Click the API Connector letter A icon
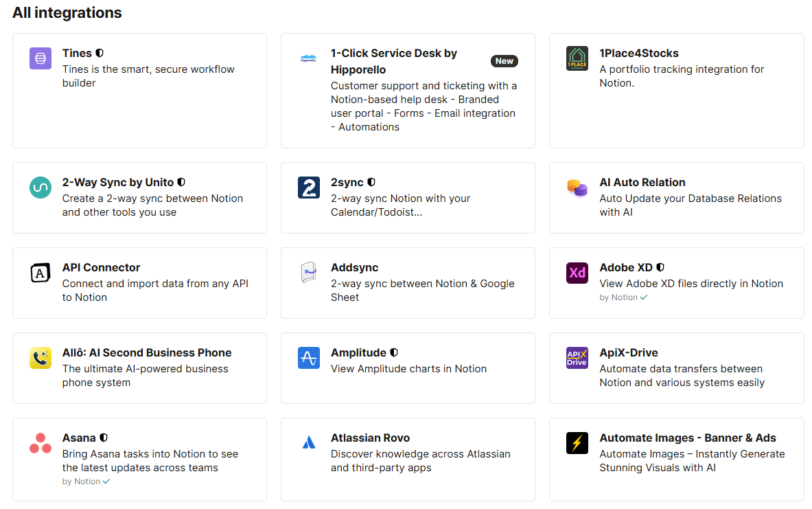The image size is (812, 509). (40, 273)
